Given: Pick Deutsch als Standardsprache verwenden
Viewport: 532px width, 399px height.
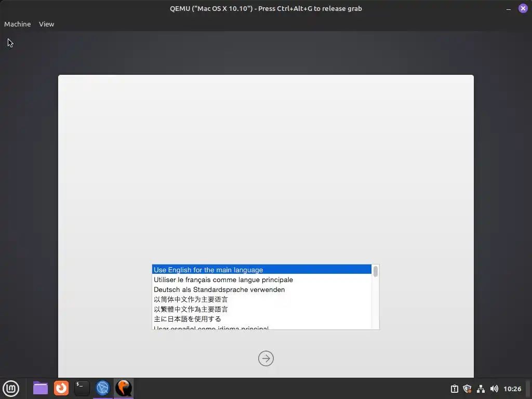Looking at the screenshot, I should click(x=262, y=289).
